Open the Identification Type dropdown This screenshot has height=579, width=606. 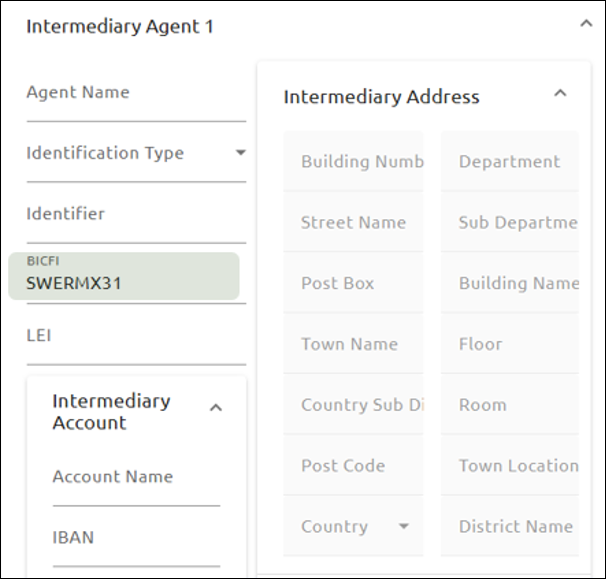tap(136, 153)
